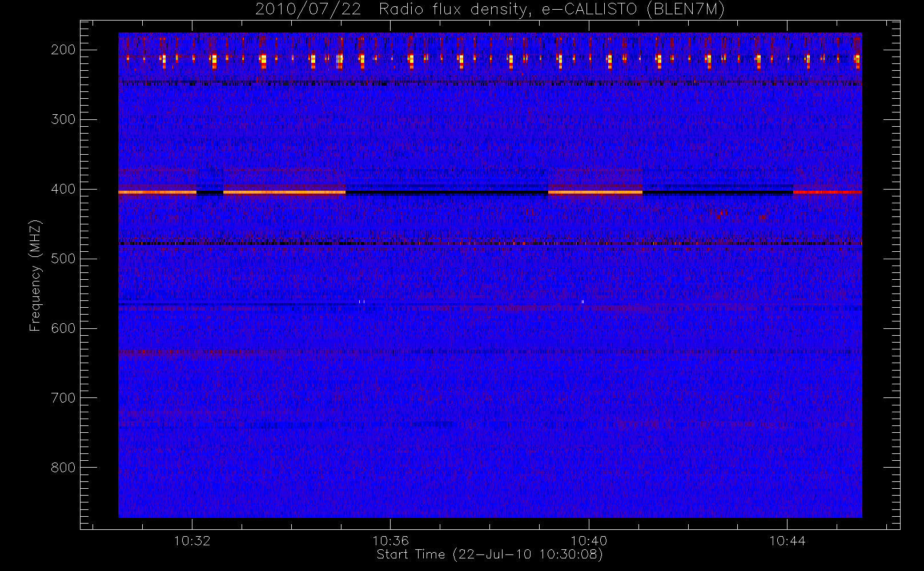
Task: Click the '400' frequency tick label
Action: point(63,189)
